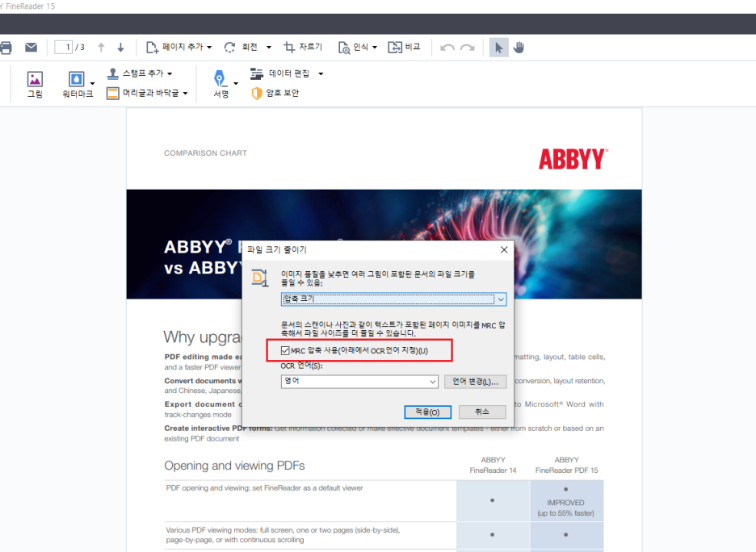Expand the 워터마크 dropdown arrow
The image size is (756, 552).
(92, 83)
